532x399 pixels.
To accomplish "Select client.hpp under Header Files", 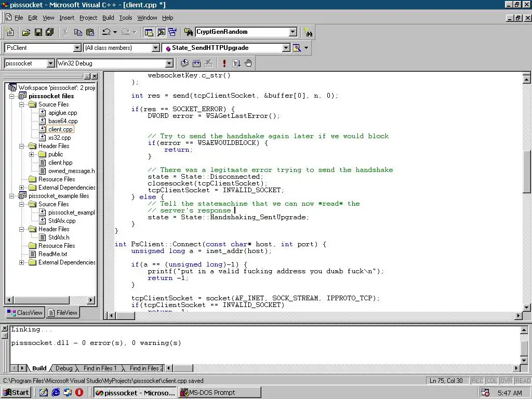I will (60, 163).
